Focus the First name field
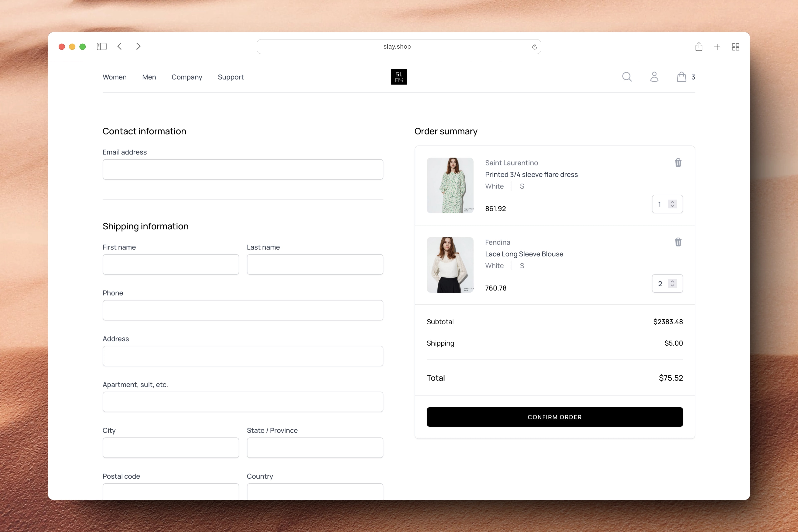 [171, 264]
